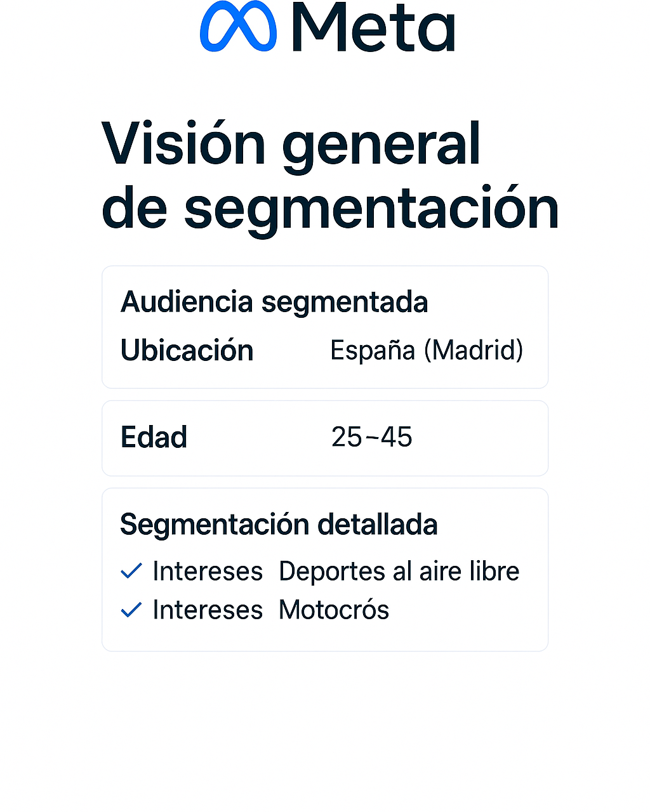Click the Ubicación label
650x812 pixels.
pyautogui.click(x=187, y=350)
